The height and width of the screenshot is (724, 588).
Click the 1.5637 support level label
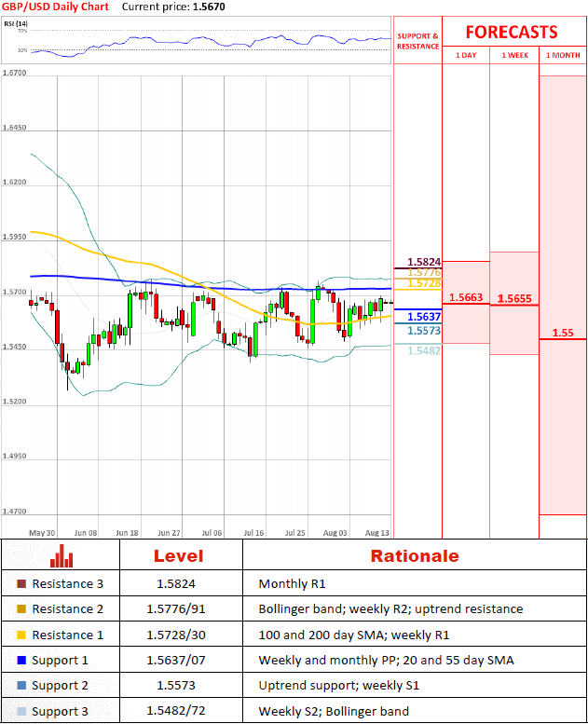coord(424,317)
